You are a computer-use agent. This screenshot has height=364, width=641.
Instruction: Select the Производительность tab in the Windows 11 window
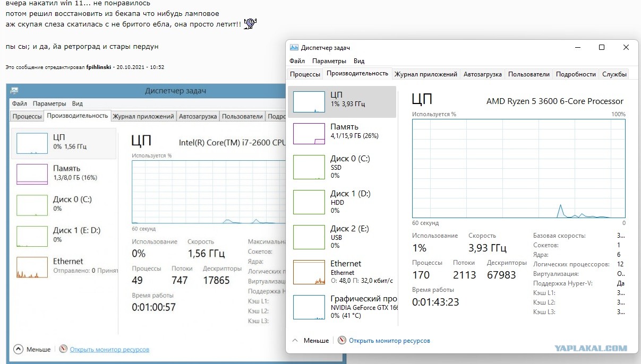click(x=357, y=73)
